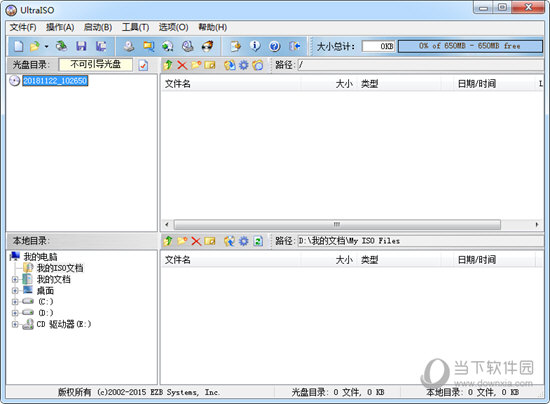Viewport: 550px width, 404px height.
Task: Open the 启动(B) menu
Action: 98,27
